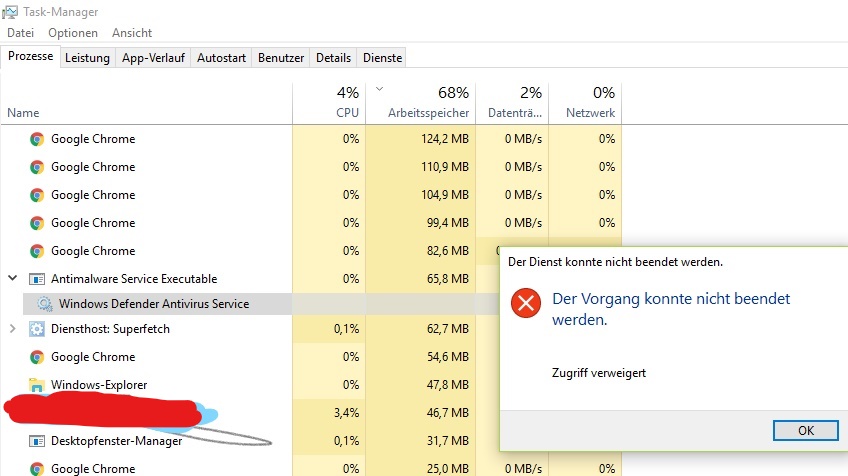
Task: Click Chrome icon in the 25,0 MB row
Action: (37, 468)
